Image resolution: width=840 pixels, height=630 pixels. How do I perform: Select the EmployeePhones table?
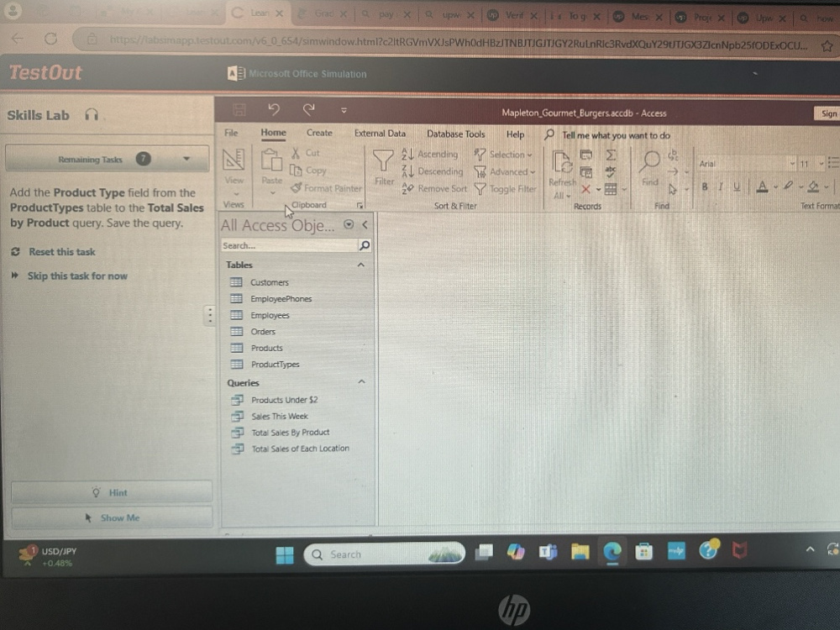281,299
